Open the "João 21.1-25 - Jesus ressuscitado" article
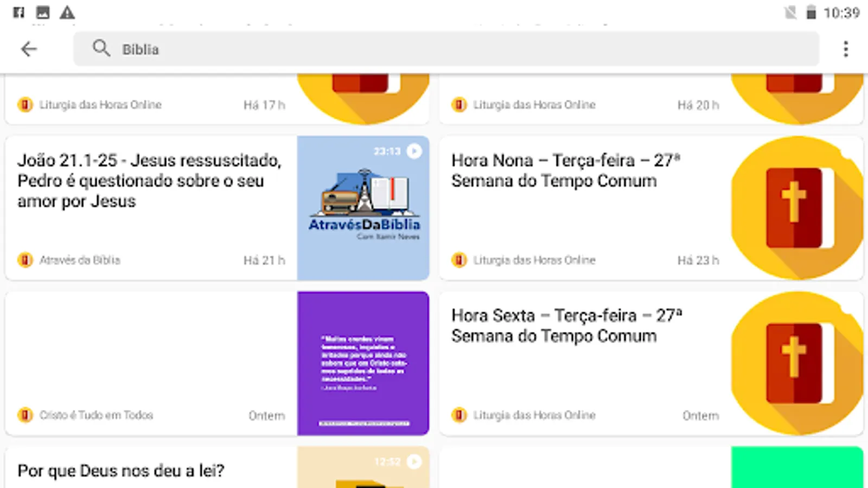868x488 pixels. click(150, 181)
